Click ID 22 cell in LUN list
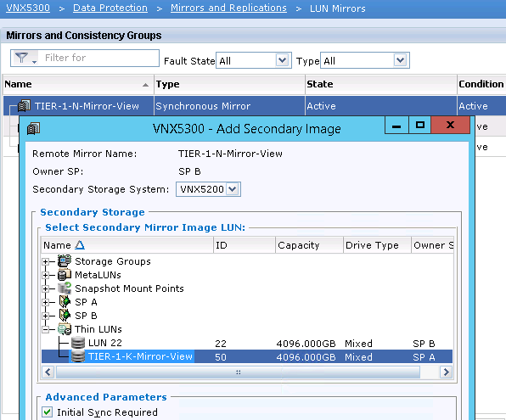Image resolution: width=506 pixels, height=420 pixels. 221,344
